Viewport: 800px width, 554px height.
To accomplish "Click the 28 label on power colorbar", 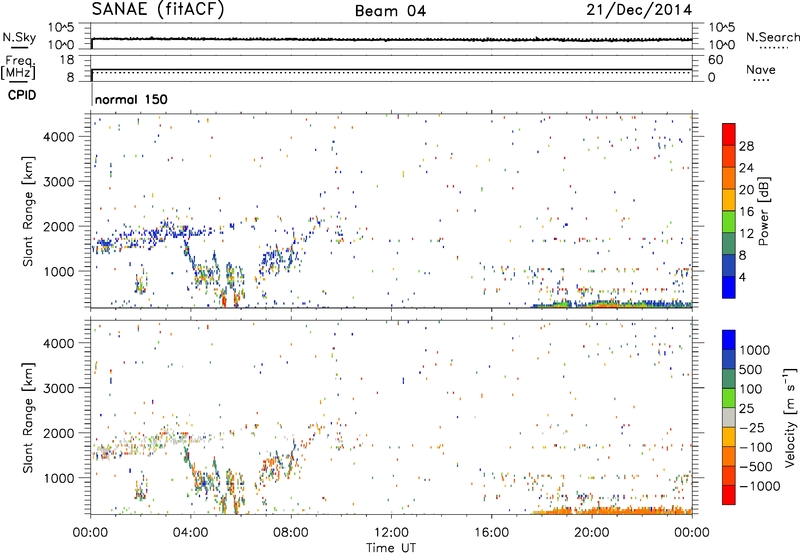I will point(746,146).
